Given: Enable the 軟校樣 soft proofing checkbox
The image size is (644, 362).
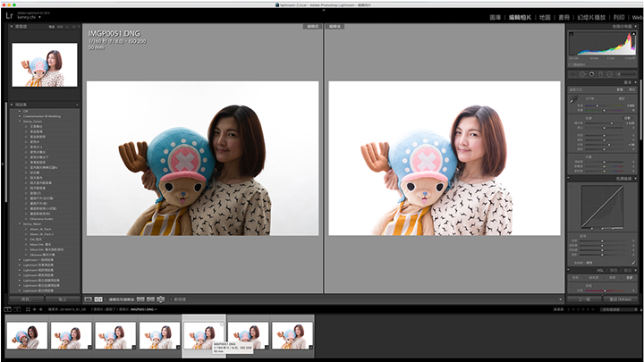Looking at the screenshot, I should coord(171,299).
